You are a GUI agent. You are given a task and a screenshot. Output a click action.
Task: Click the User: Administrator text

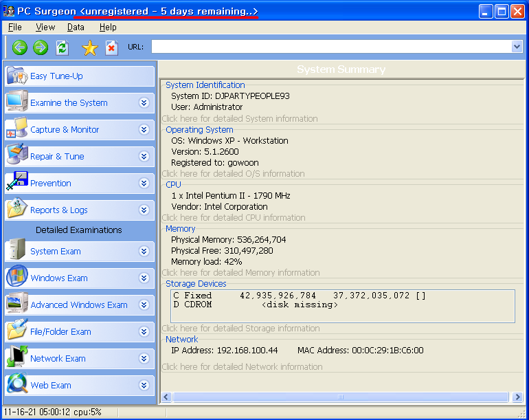207,107
